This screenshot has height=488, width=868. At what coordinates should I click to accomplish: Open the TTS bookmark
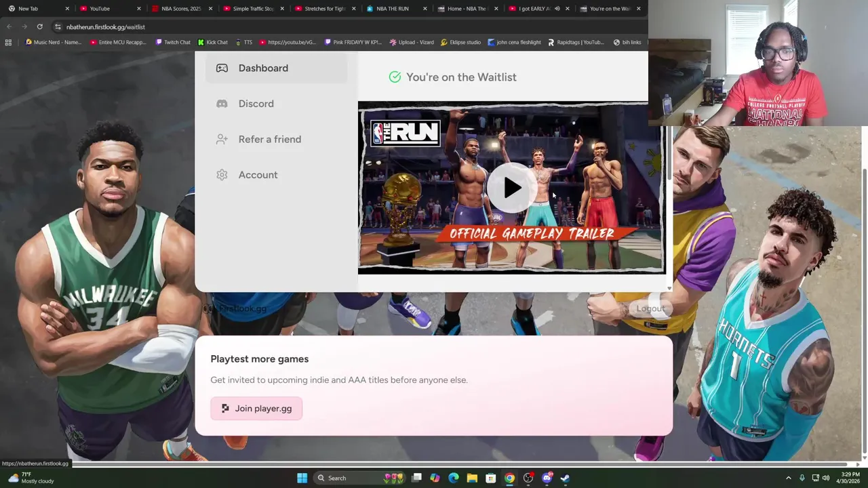click(x=243, y=42)
